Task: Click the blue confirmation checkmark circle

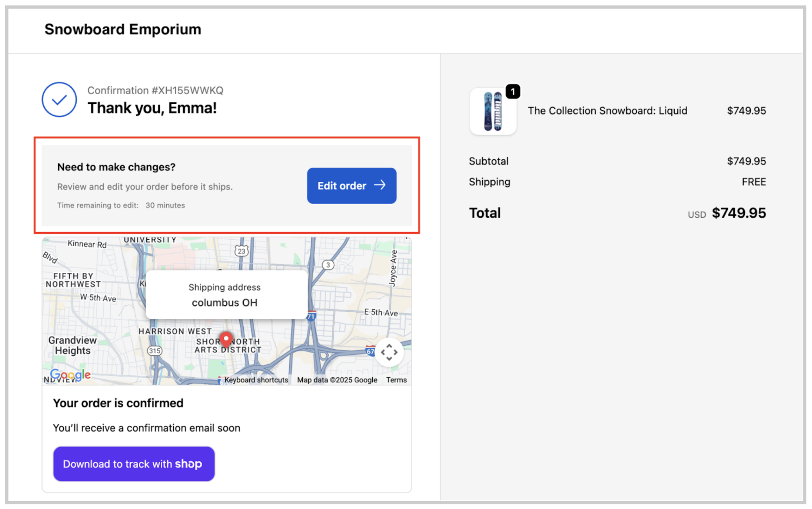Action: [x=59, y=99]
